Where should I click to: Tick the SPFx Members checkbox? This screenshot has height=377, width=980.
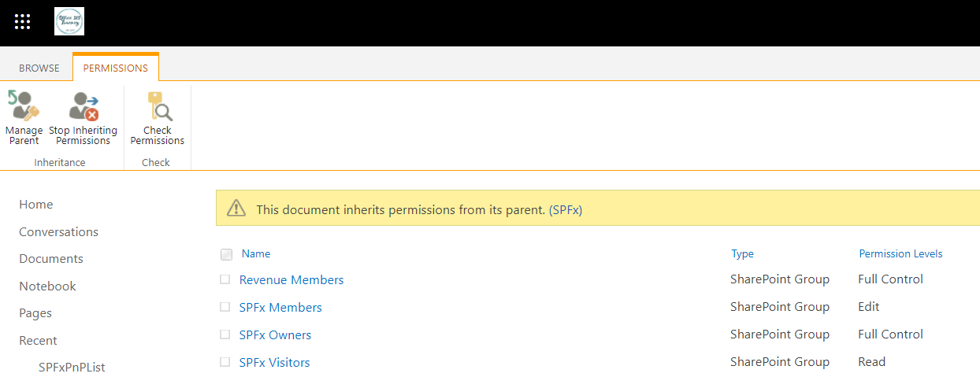pyautogui.click(x=225, y=307)
